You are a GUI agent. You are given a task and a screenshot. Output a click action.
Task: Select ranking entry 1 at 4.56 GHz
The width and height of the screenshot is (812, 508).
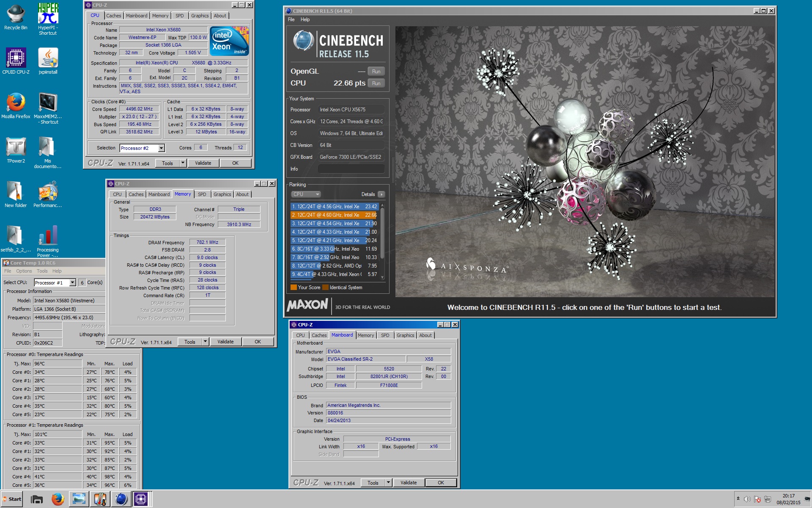334,207
